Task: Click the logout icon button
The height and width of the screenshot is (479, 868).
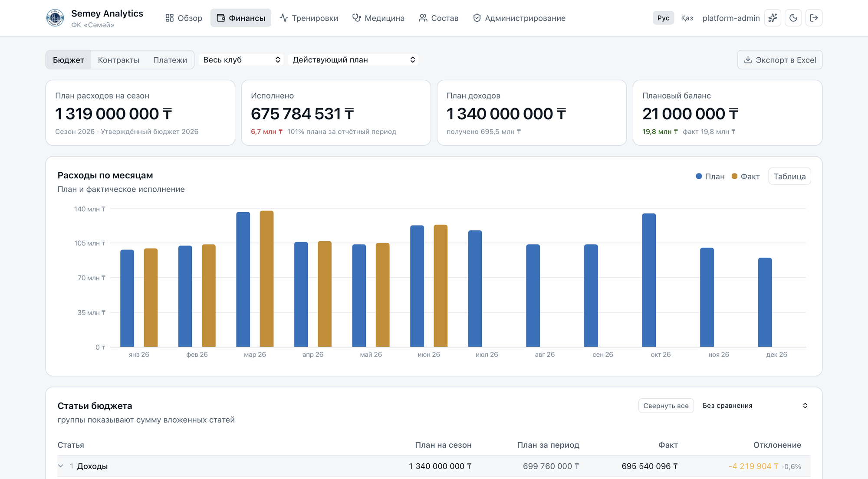Action: (x=814, y=18)
